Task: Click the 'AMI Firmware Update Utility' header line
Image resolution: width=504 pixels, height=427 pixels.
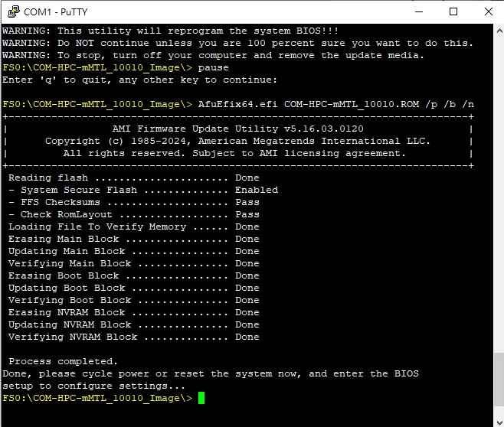Action: [237, 129]
